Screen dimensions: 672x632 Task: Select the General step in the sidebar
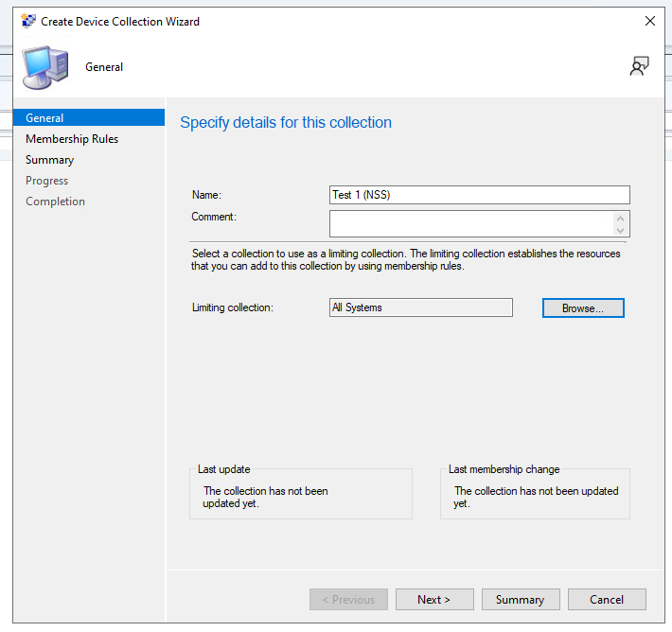(44, 118)
